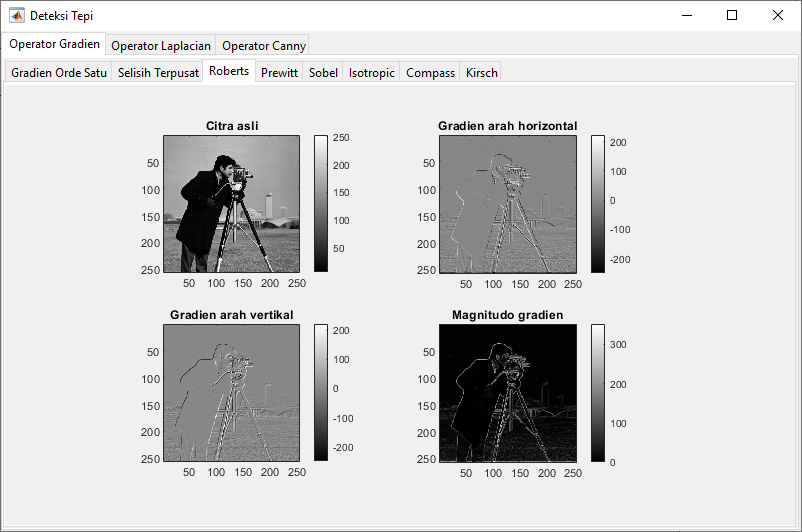Maximize the Deteksi Tepi window
This screenshot has height=532, width=802.
pyautogui.click(x=732, y=15)
